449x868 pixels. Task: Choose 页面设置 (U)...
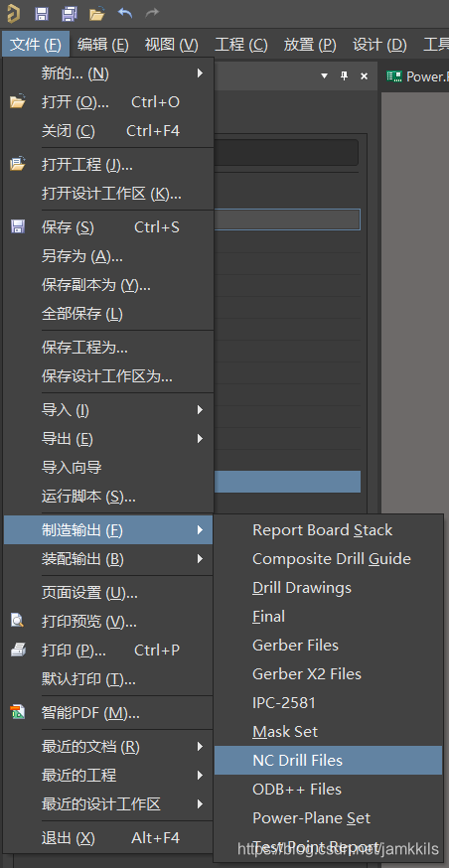coord(108,593)
